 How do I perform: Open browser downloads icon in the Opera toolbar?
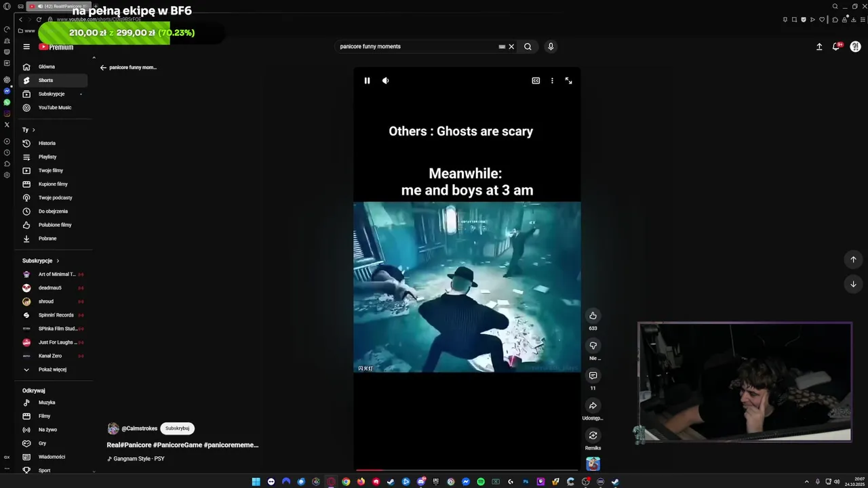pos(854,20)
